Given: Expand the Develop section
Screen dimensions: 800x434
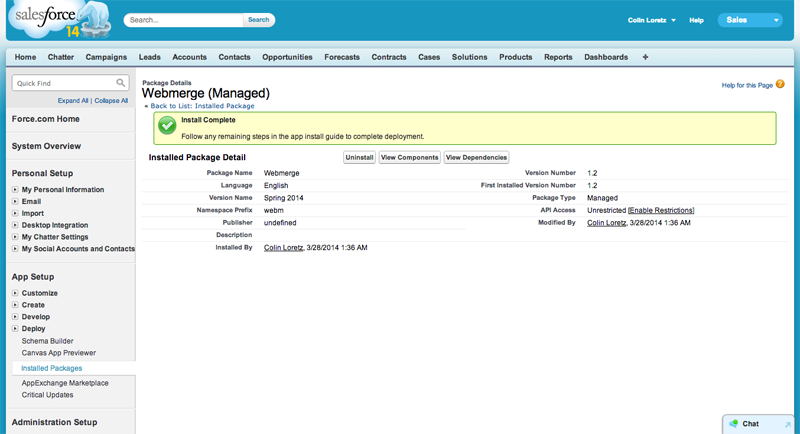Looking at the screenshot, I should (15, 316).
